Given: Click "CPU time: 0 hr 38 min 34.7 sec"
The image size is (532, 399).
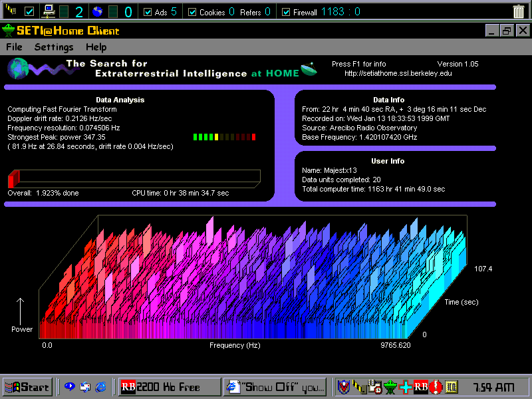Looking at the screenshot, I should coord(180,193).
